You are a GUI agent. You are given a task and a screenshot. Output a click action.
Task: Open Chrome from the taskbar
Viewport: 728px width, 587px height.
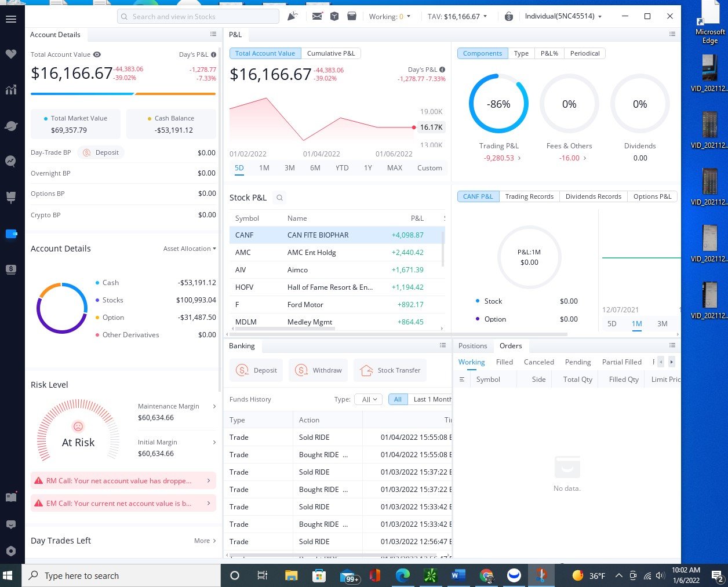pos(486,575)
